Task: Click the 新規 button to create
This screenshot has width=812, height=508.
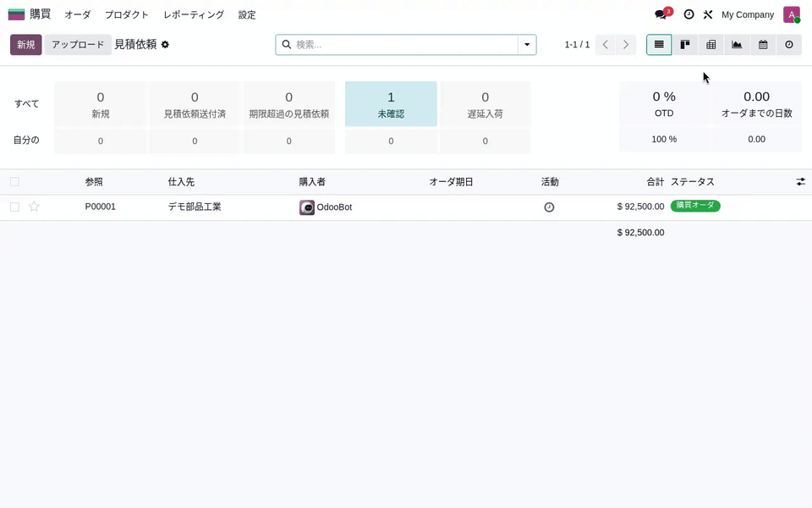Action: pos(26,45)
